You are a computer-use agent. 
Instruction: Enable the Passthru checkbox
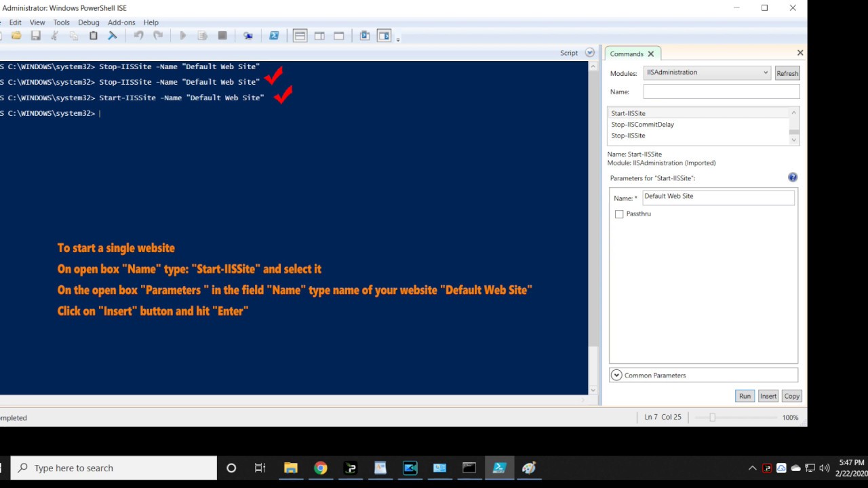point(619,214)
